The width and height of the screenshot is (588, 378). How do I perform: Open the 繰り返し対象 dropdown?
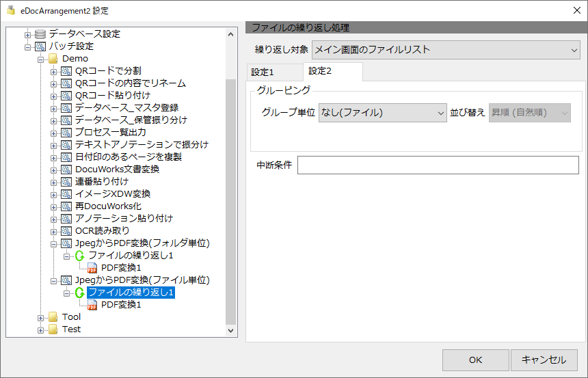pyautogui.click(x=446, y=50)
